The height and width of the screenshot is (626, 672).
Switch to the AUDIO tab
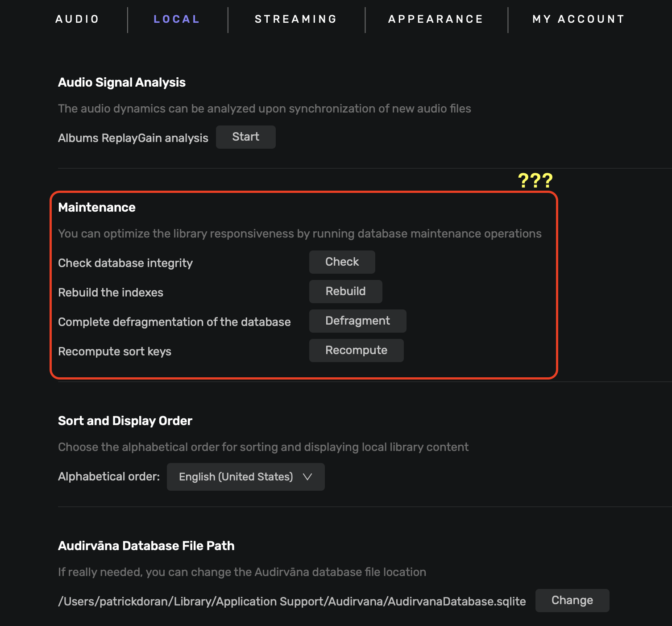pyautogui.click(x=77, y=19)
